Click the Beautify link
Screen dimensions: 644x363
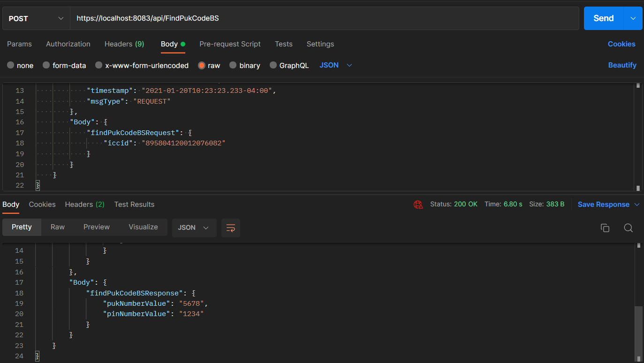(622, 65)
